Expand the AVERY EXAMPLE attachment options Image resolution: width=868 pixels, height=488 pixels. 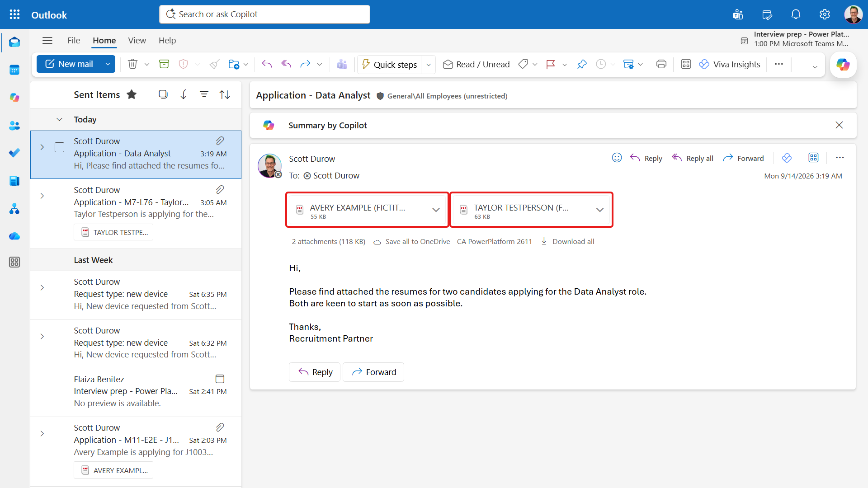click(436, 210)
